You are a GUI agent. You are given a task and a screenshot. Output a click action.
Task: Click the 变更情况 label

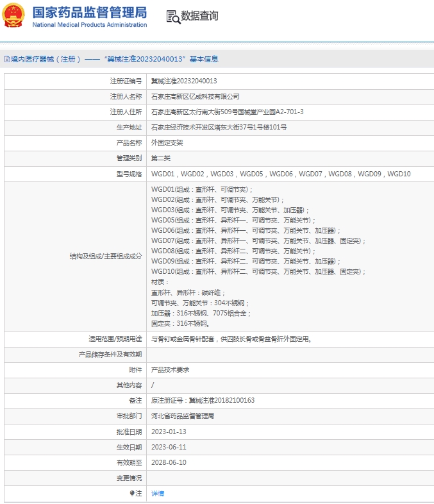pyautogui.click(x=129, y=478)
